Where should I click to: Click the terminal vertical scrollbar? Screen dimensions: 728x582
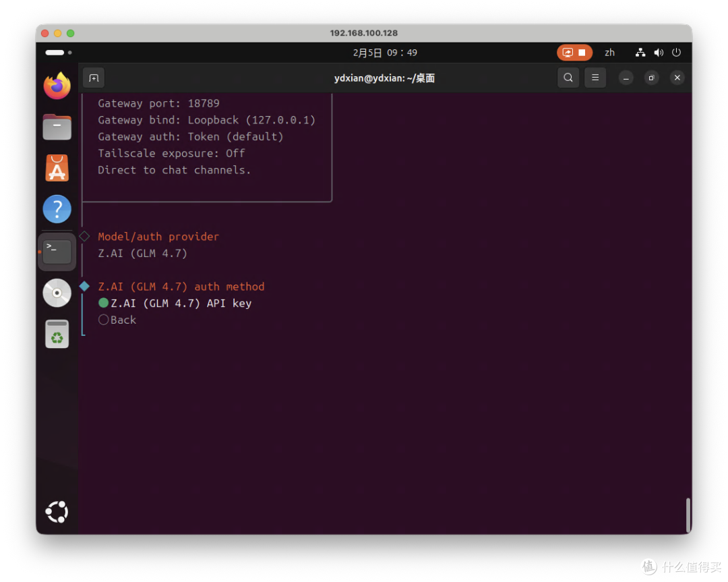[688, 515]
